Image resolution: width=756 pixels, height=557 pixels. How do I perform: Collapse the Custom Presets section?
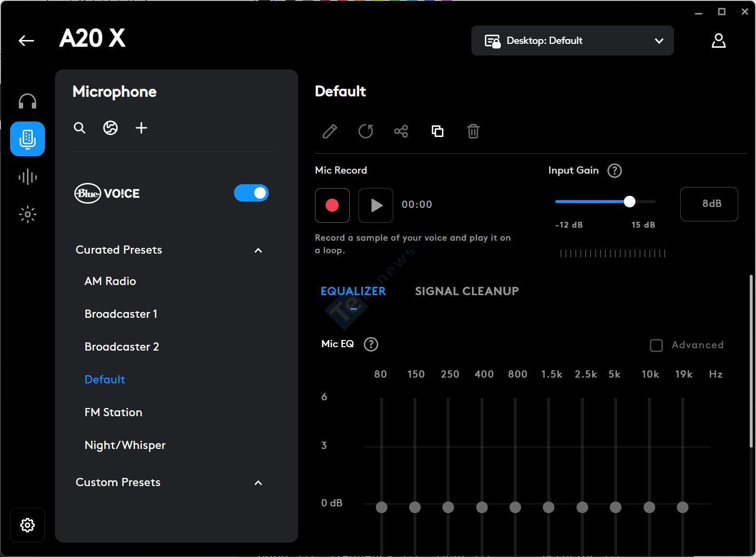click(258, 483)
